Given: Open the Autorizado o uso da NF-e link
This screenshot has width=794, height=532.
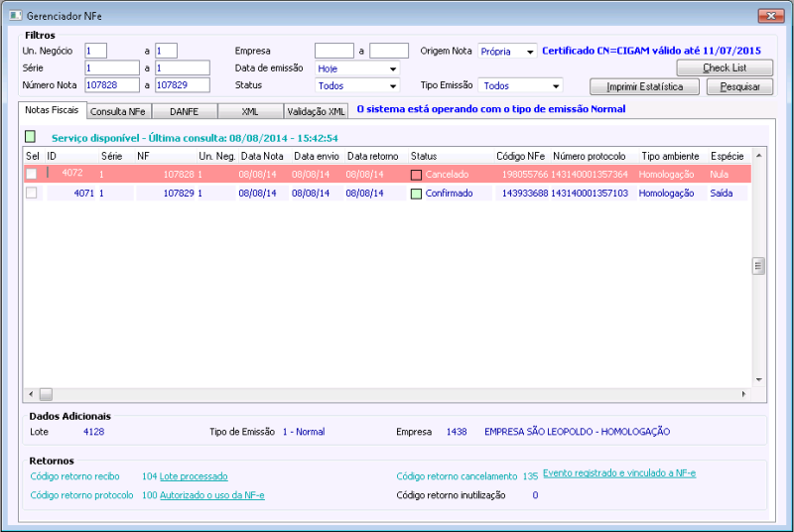Looking at the screenshot, I should click(211, 495).
